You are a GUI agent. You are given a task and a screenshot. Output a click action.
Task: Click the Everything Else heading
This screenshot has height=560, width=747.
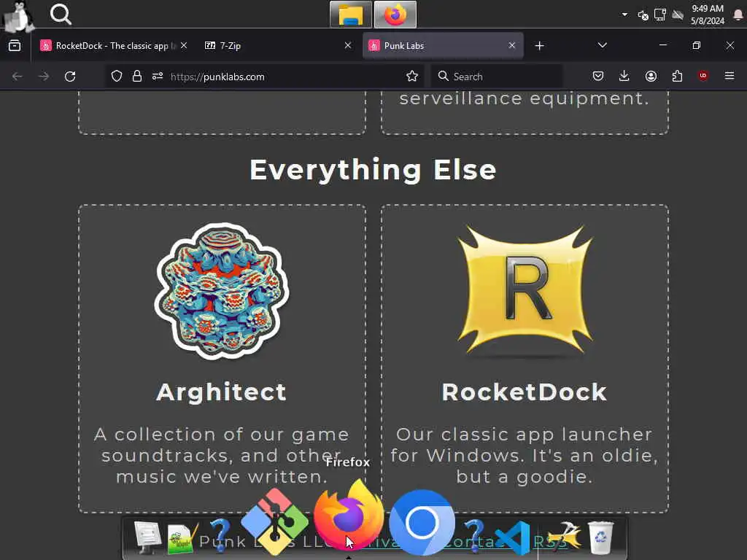[x=373, y=170]
